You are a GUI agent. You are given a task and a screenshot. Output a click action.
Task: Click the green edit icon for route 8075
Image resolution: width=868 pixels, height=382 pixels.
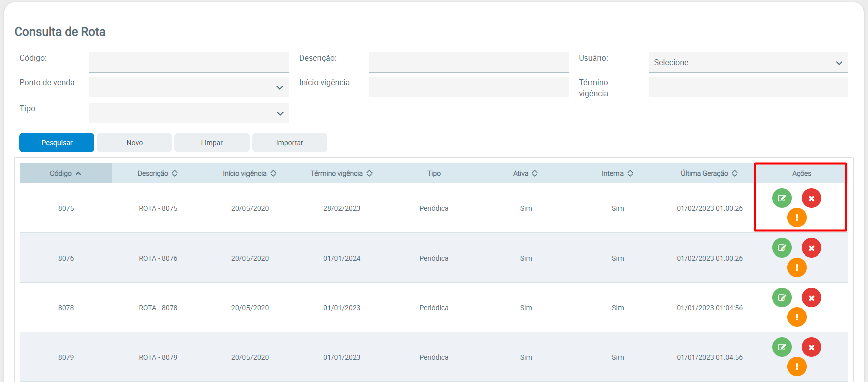782,198
